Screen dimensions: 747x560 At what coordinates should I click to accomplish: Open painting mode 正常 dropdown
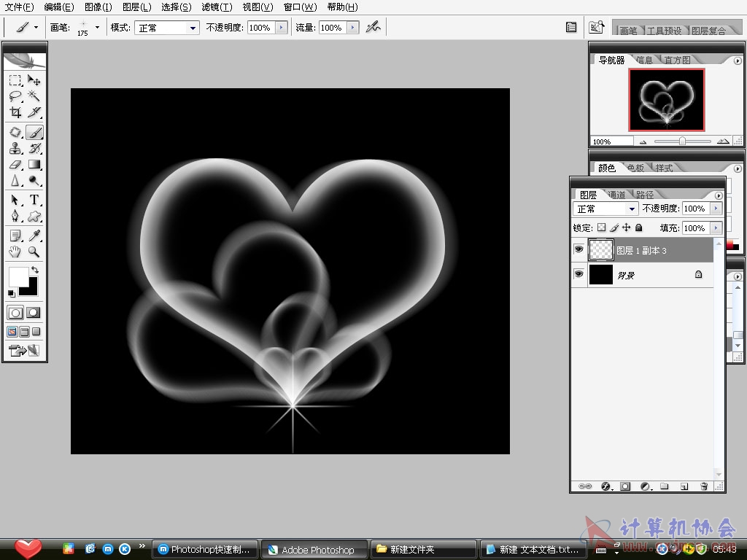193,28
